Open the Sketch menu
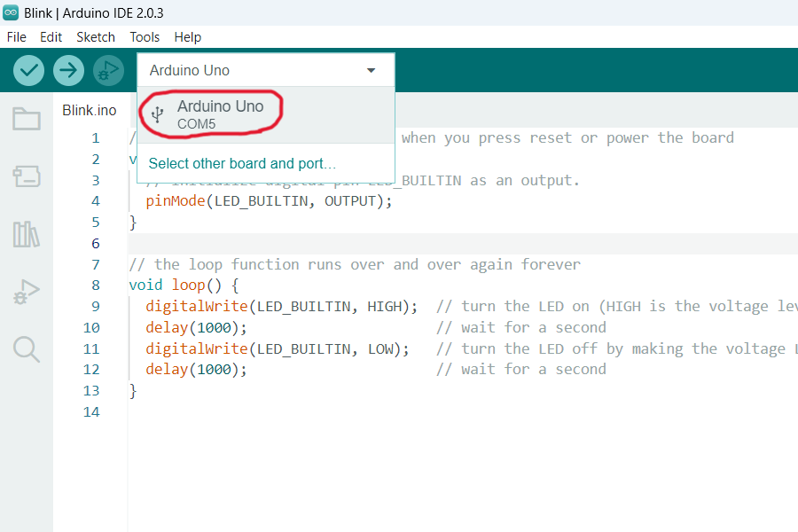Viewport: 798px width, 532px height. coord(95,37)
